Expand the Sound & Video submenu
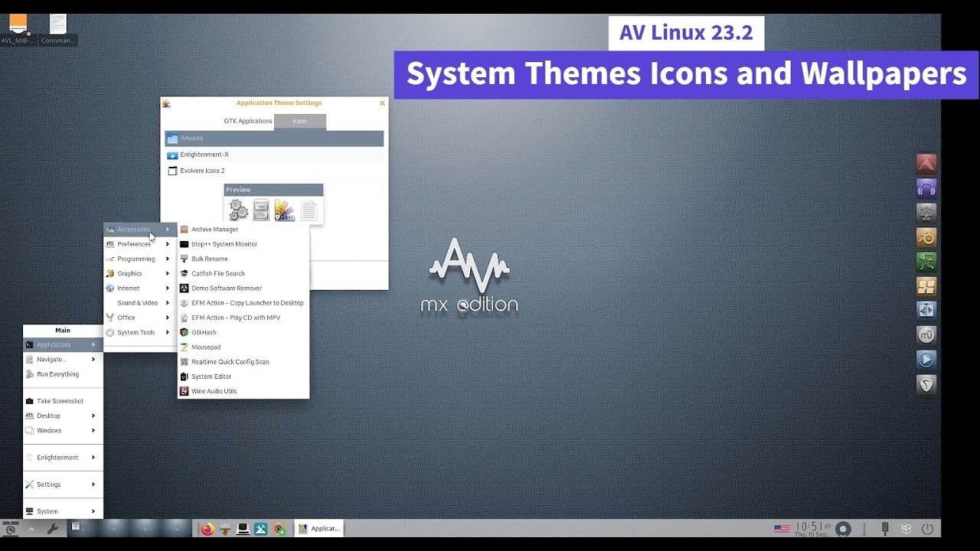Screen dimensions: 980x551 click(139, 303)
